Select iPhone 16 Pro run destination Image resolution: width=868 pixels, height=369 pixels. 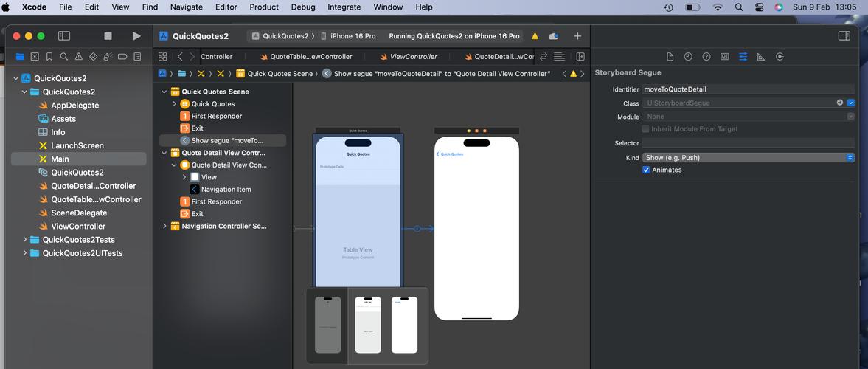[348, 36]
